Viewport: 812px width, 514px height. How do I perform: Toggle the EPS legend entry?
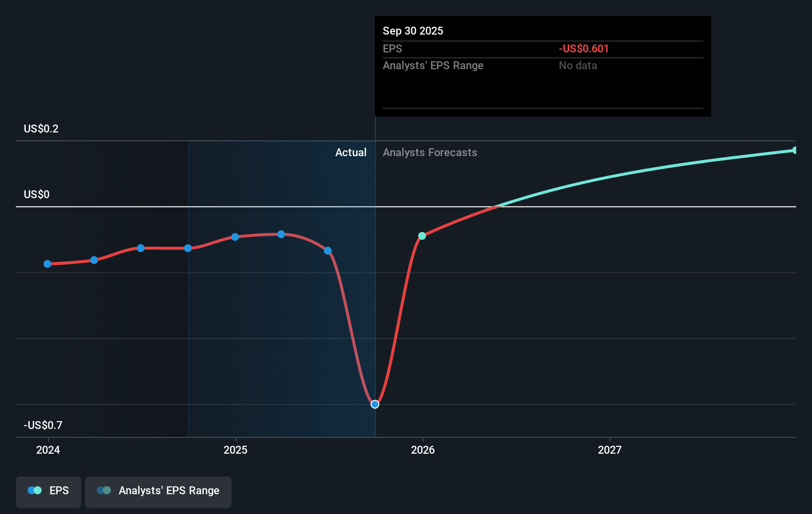pos(48,491)
